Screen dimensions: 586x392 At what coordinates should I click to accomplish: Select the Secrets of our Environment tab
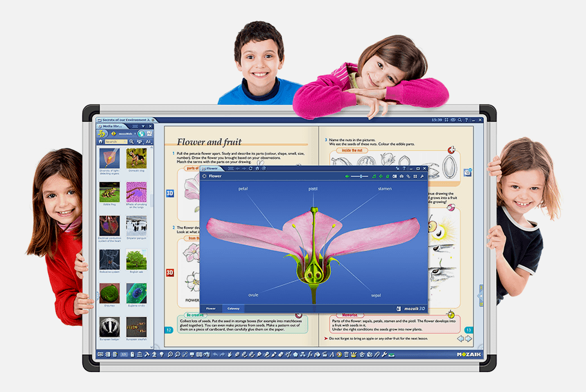125,120
